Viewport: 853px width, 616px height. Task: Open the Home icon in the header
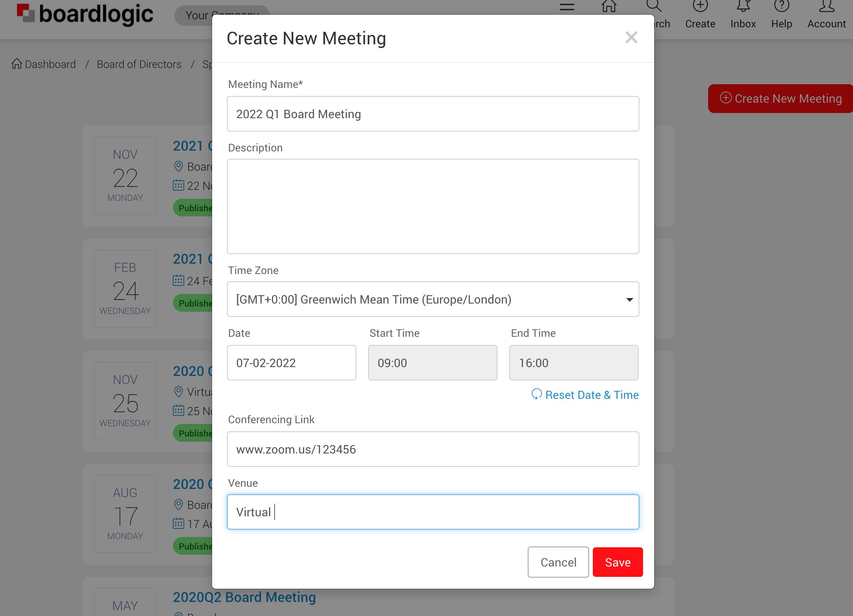(x=609, y=6)
